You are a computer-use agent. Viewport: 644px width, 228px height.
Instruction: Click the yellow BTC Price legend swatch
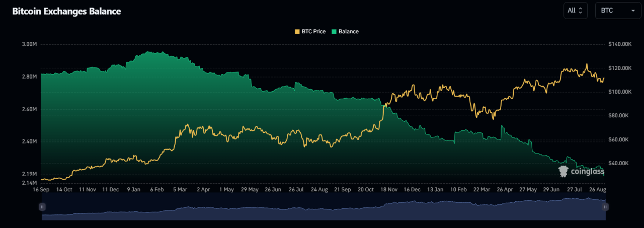(297, 31)
